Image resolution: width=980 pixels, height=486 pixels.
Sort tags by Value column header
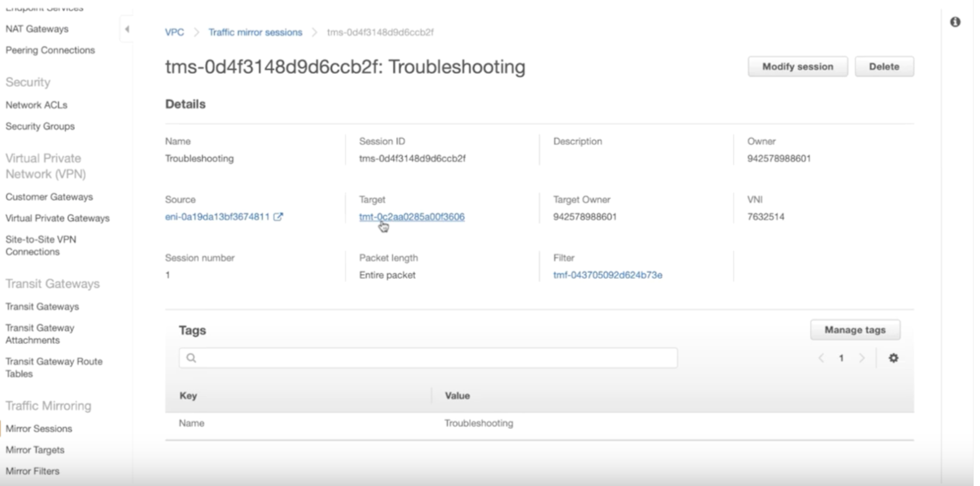point(457,396)
